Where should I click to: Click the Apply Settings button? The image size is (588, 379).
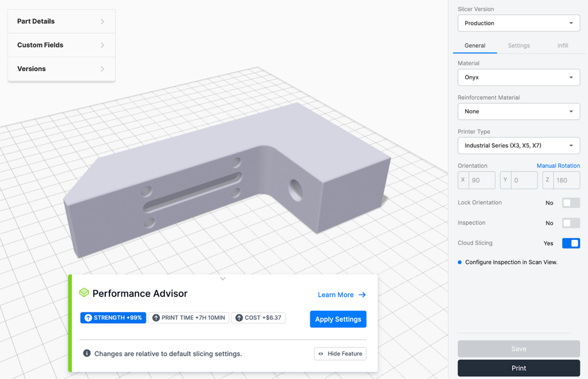(338, 319)
